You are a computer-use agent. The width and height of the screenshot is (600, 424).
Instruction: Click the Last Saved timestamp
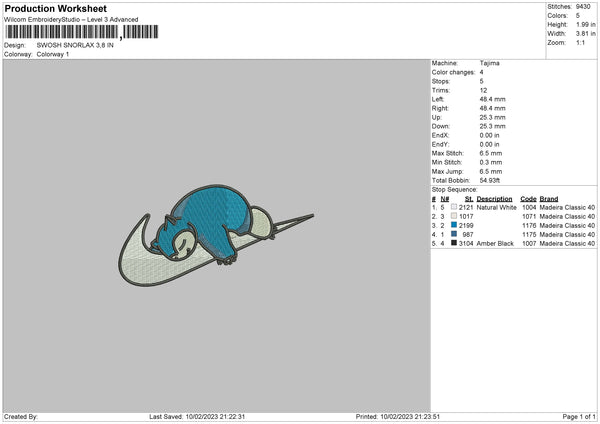click(x=197, y=416)
